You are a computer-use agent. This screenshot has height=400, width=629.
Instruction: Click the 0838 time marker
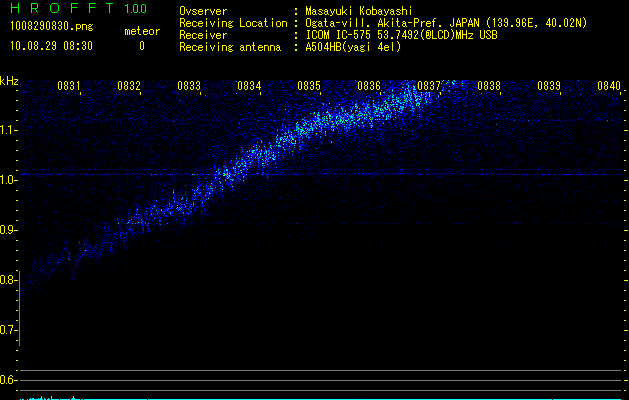coord(489,86)
